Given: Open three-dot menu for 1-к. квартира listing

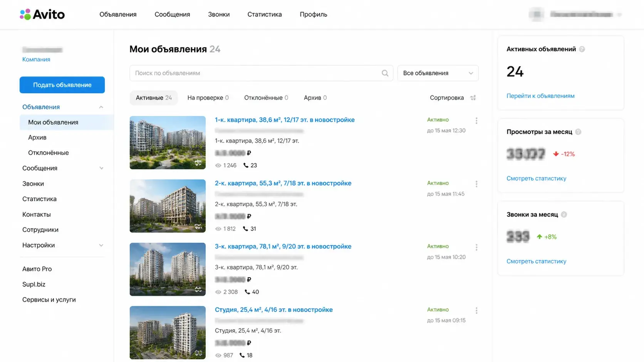Looking at the screenshot, I should coord(476,120).
